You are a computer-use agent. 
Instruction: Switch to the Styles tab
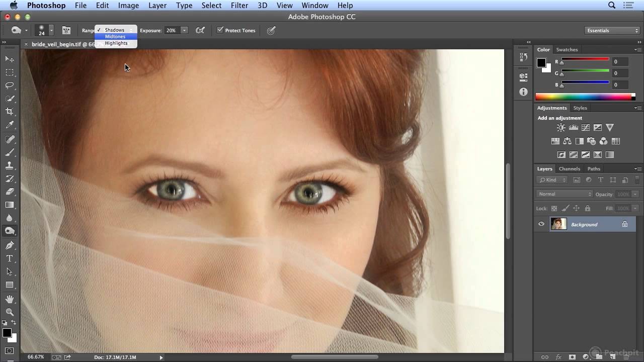(x=580, y=108)
